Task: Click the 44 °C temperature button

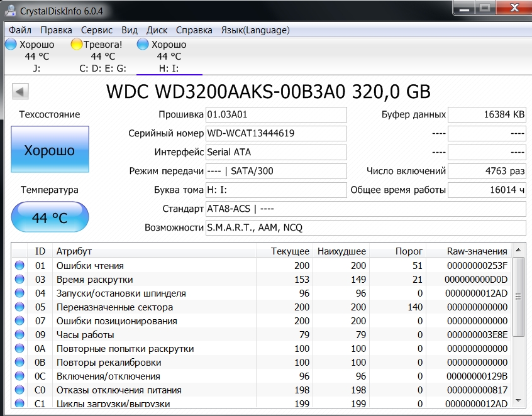Action: pyautogui.click(x=50, y=217)
